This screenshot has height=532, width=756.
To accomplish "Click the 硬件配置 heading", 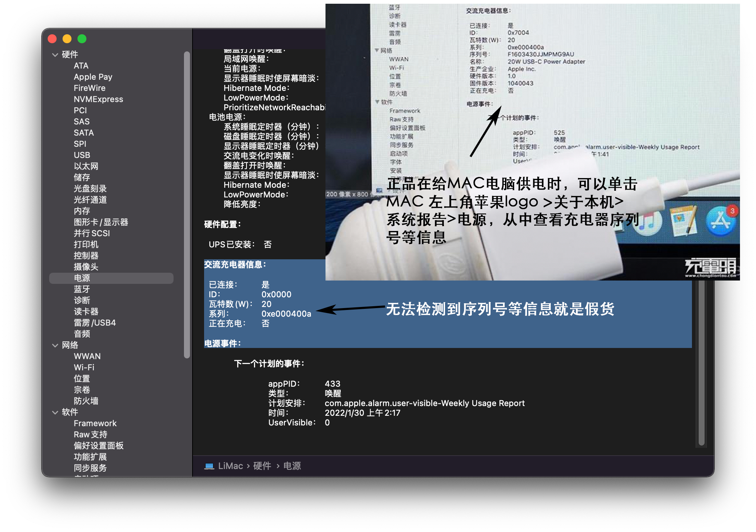I will pos(223,225).
